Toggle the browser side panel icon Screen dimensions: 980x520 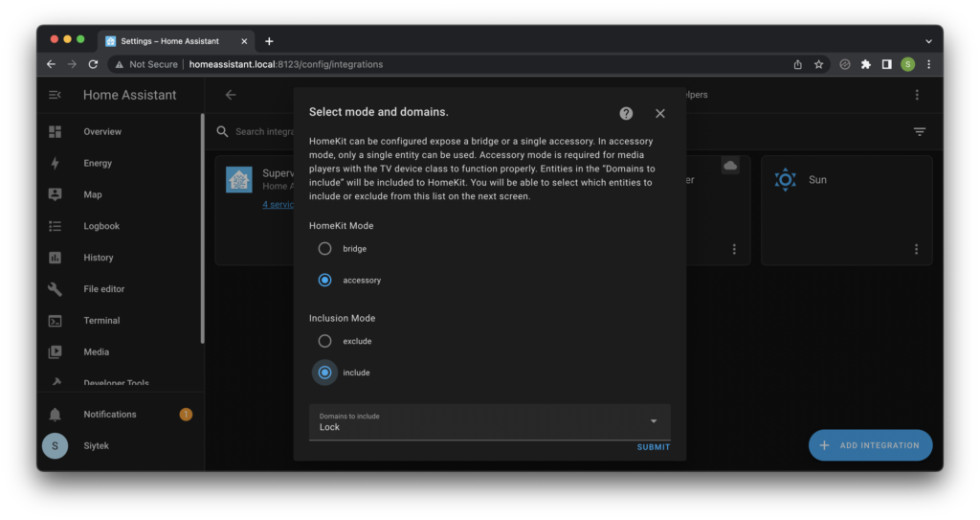click(x=886, y=64)
